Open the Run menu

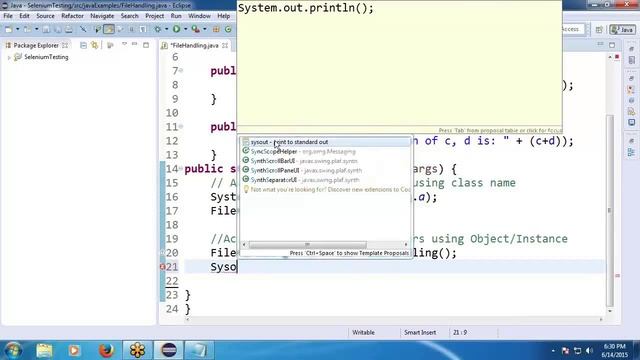click(x=176, y=16)
